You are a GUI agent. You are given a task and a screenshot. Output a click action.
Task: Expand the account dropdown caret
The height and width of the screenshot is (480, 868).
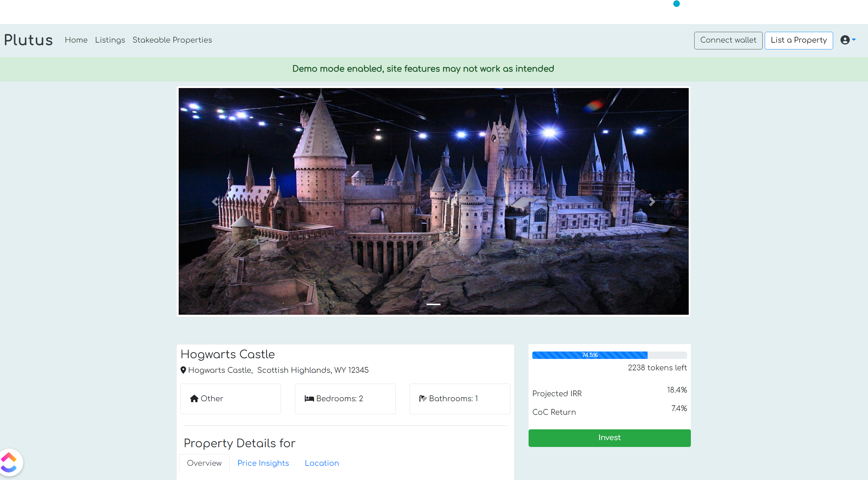click(x=854, y=40)
